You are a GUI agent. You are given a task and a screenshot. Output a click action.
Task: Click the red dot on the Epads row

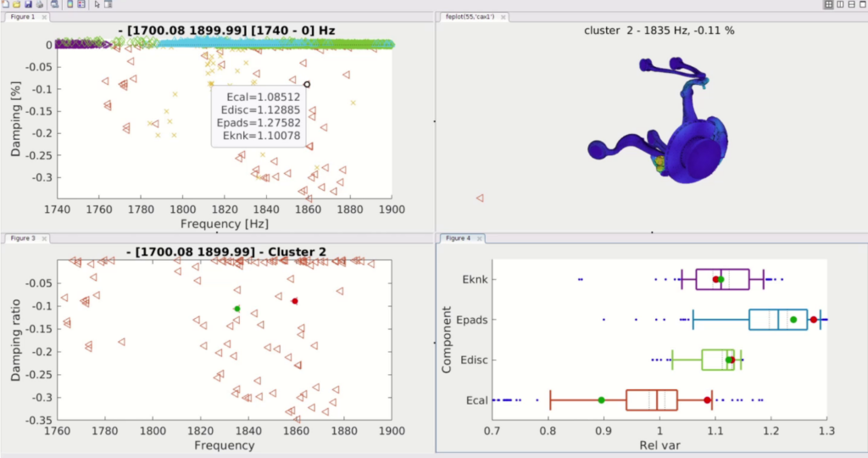[x=813, y=320]
